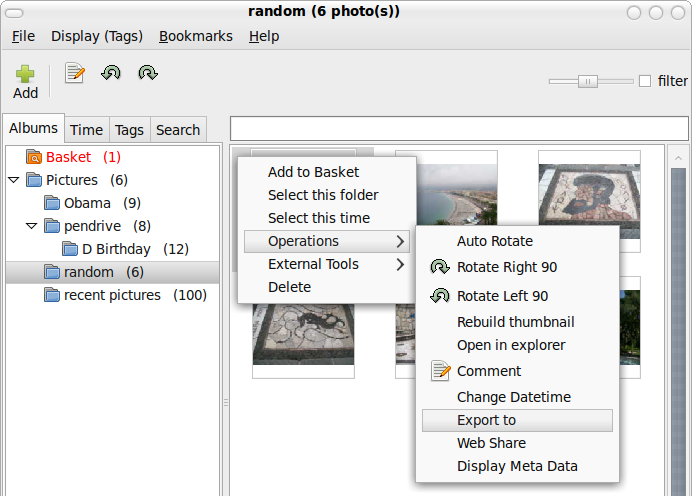
Task: Choose Comment from the Operations submenu
Action: coord(488,371)
